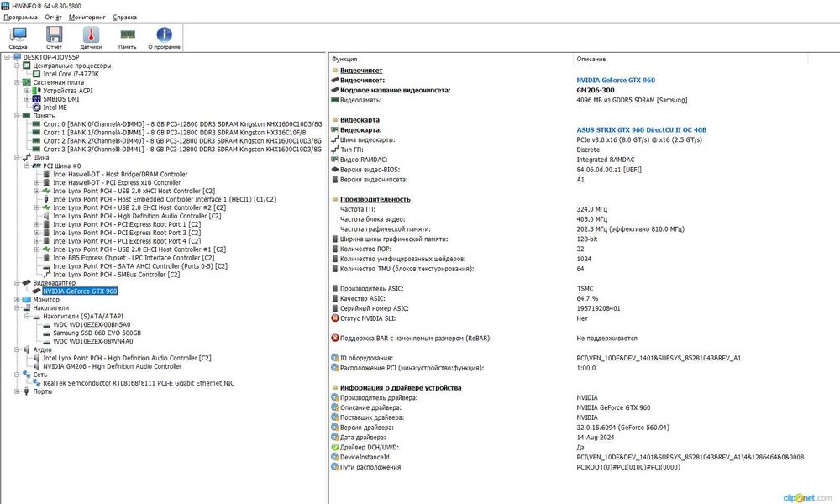
Task: Open the Память memory toolbar icon
Action: [128, 34]
